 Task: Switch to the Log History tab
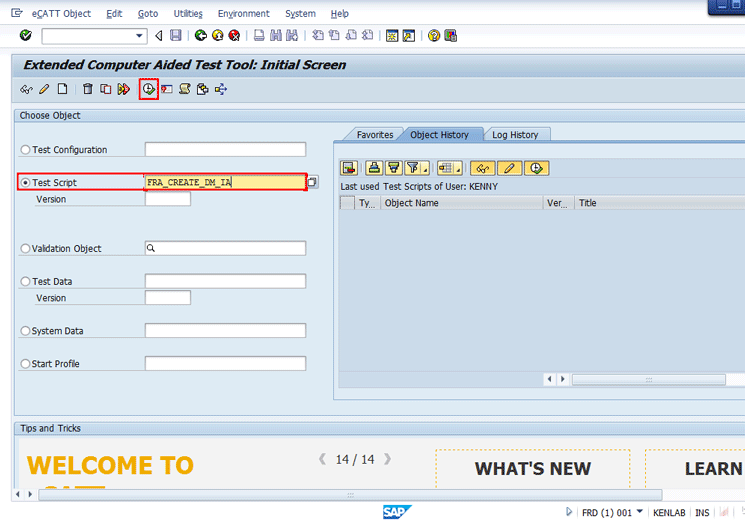515,135
